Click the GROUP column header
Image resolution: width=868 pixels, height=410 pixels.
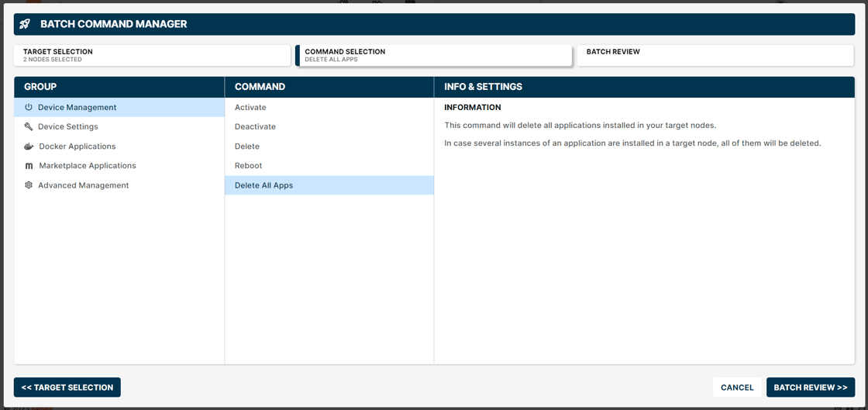(x=119, y=87)
